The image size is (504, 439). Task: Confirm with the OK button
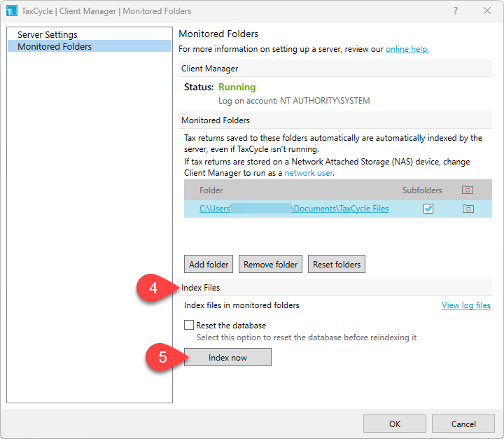coord(395,424)
